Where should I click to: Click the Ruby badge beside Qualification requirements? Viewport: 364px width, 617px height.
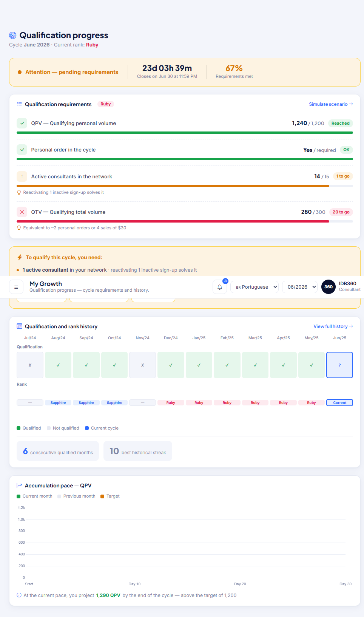coord(106,104)
